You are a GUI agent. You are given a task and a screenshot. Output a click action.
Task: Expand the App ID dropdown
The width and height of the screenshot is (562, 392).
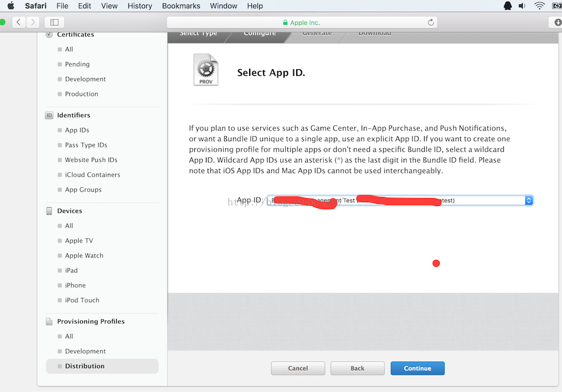click(529, 200)
